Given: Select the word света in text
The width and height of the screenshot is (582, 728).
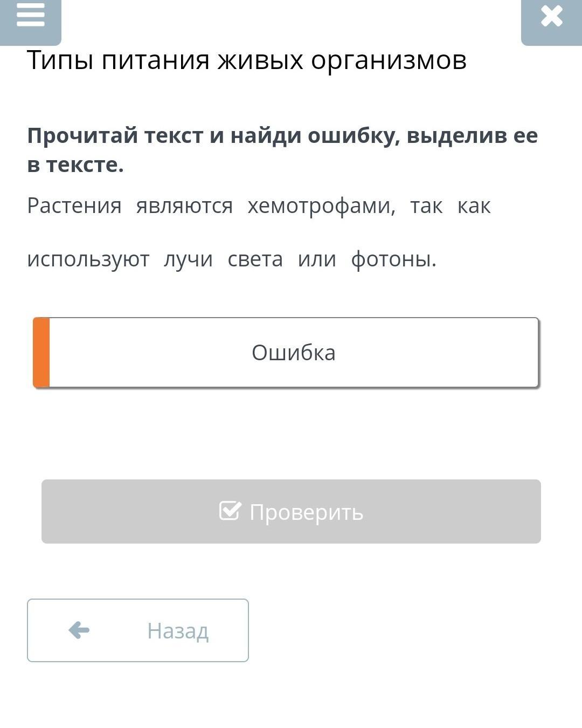Looking at the screenshot, I should pyautogui.click(x=255, y=259).
